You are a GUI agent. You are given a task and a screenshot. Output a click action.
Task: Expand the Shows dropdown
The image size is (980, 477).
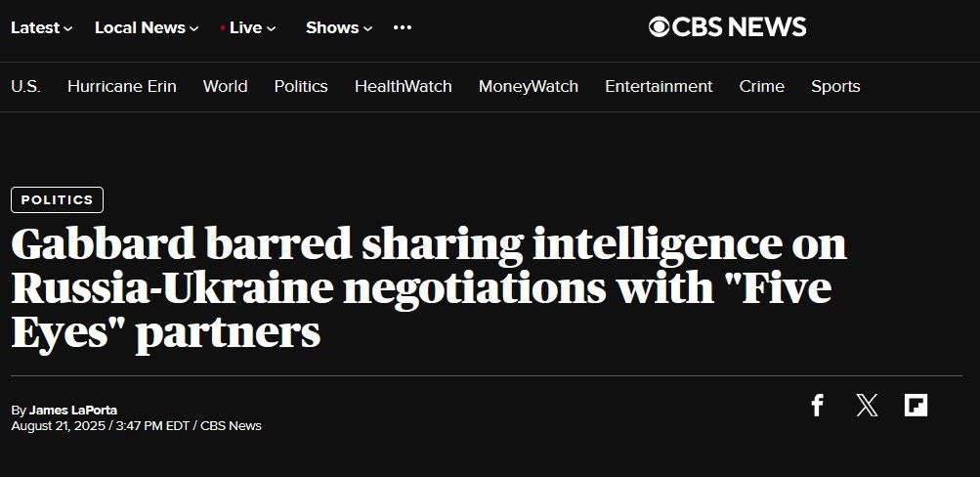(338, 27)
